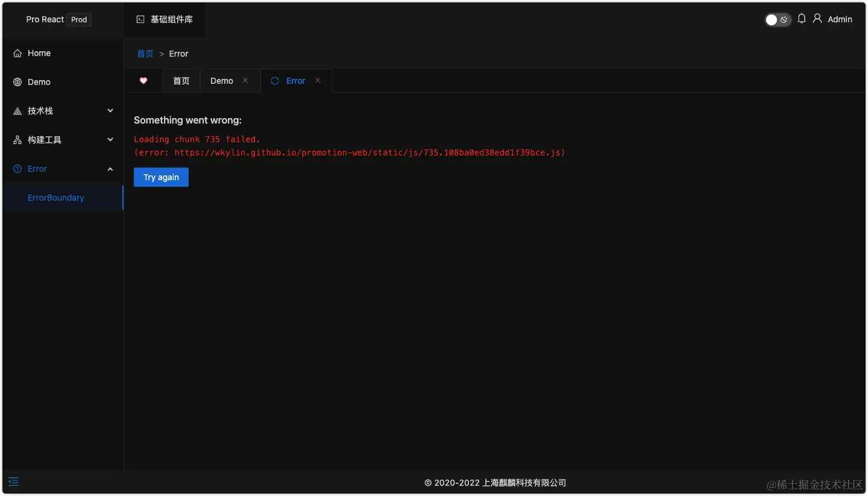Click the Pro React logo title
Screen dimensions: 868x496
(x=45, y=19)
